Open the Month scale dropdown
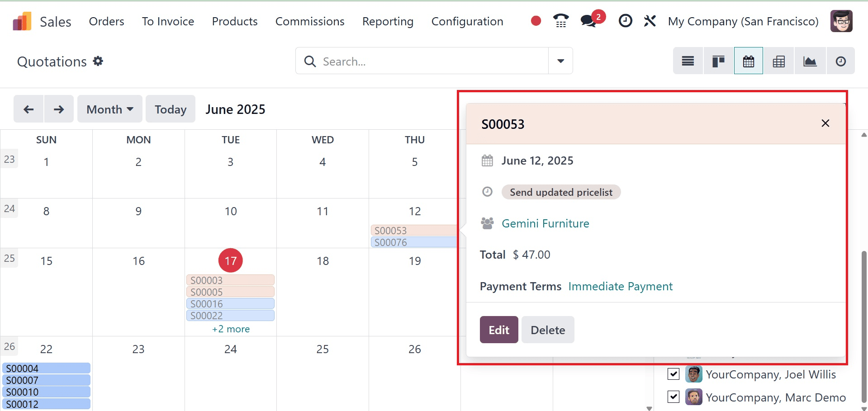 point(110,109)
